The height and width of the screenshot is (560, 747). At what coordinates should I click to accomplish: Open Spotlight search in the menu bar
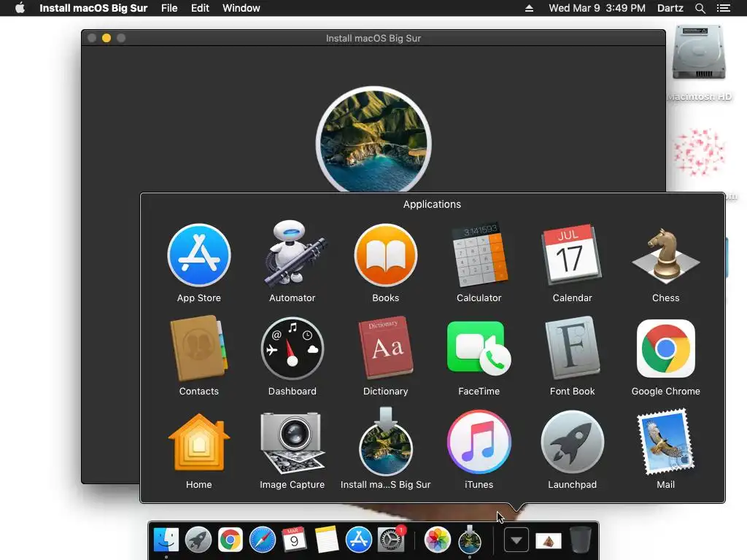click(700, 8)
